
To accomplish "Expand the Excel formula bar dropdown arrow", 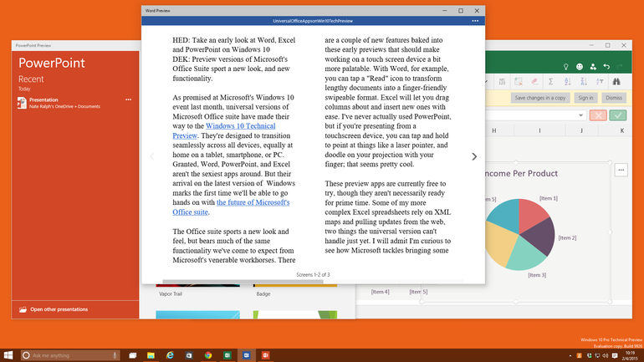I will click(x=580, y=115).
